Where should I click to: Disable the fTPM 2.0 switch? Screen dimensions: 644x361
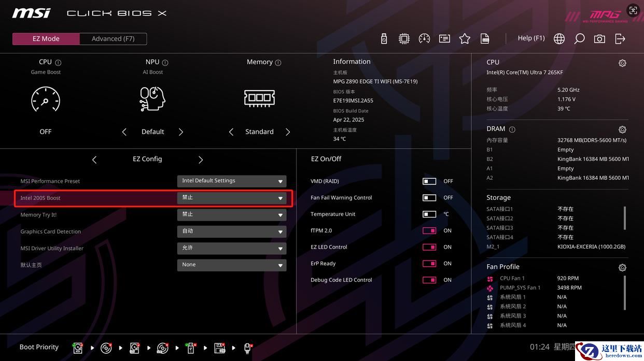pos(429,231)
